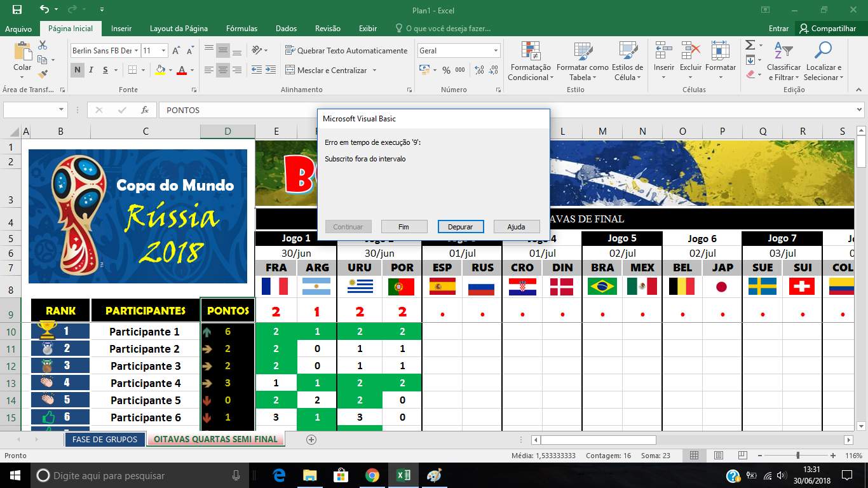This screenshot has height=488, width=868.
Task: Open the Arquivo menu
Action: tap(18, 29)
